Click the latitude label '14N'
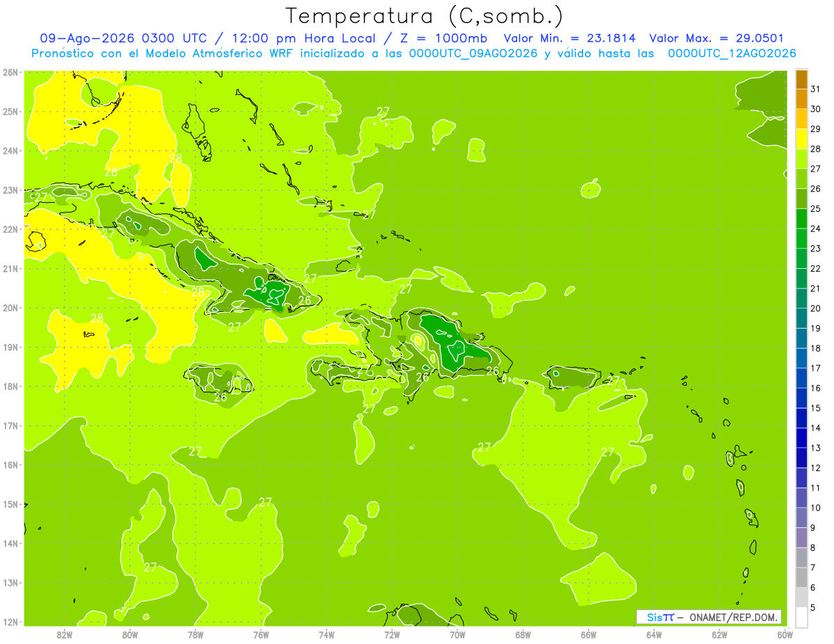Image resolution: width=834 pixels, height=644 pixels. coord(10,543)
